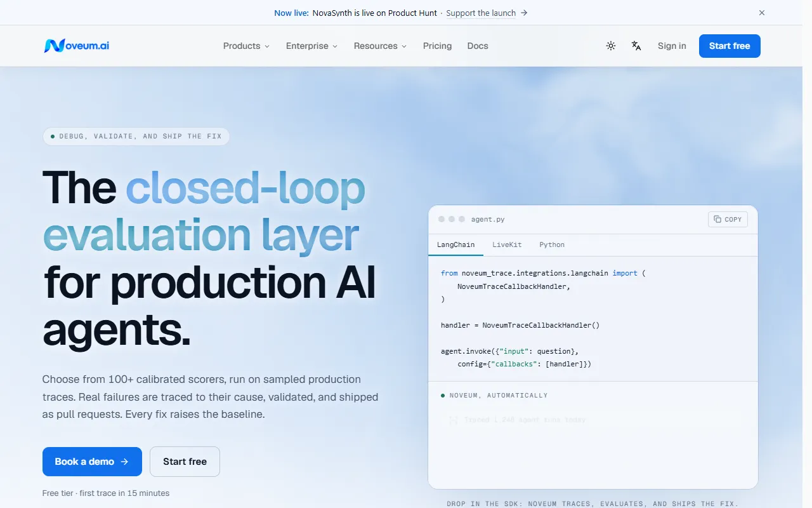Dismiss the Product Hunt announcement banner
The height and width of the screenshot is (508, 812).
click(x=762, y=13)
